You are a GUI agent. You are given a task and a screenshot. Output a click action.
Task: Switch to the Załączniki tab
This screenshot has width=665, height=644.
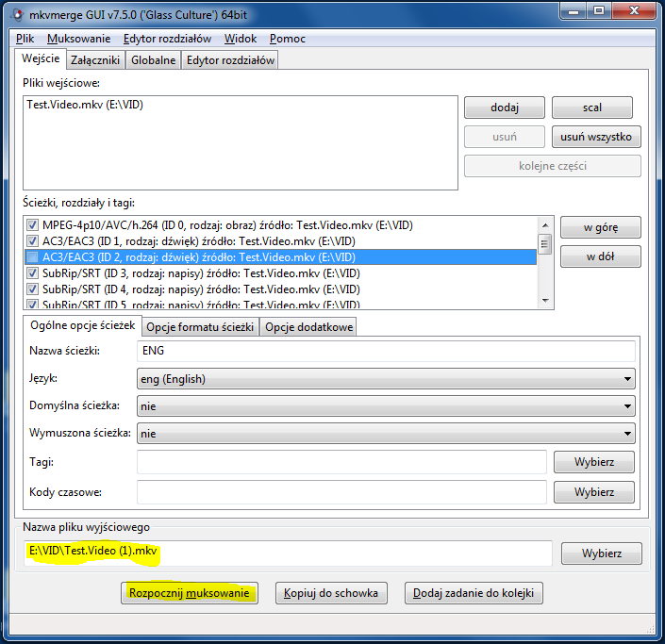[95, 60]
